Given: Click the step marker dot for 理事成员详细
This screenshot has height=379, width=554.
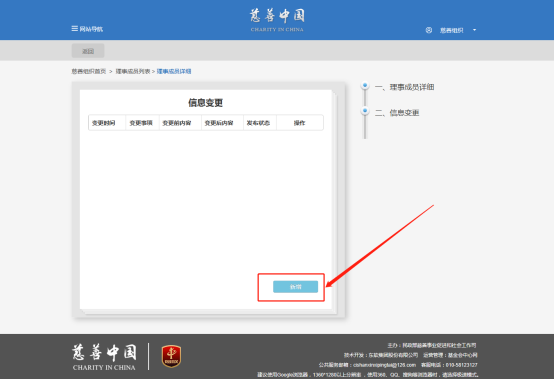Looking at the screenshot, I should point(365,85).
